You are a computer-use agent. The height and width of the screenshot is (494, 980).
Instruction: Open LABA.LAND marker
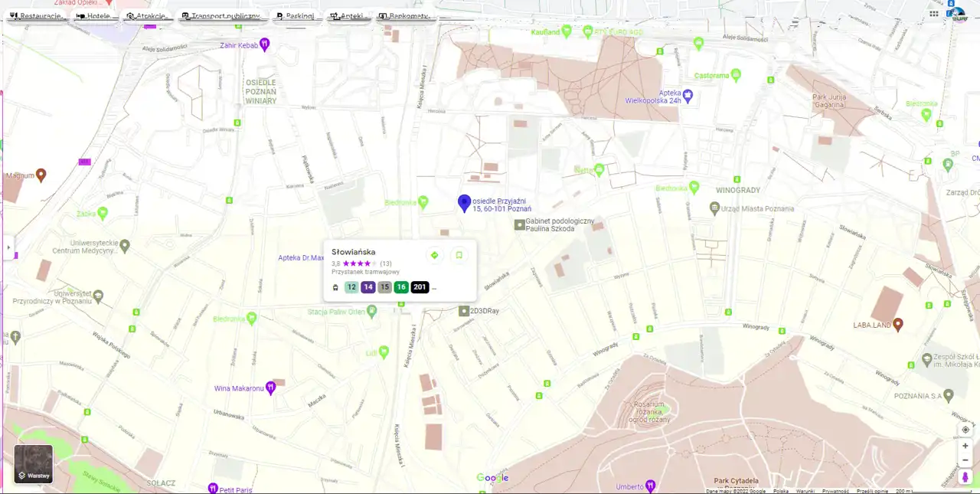[898, 324]
